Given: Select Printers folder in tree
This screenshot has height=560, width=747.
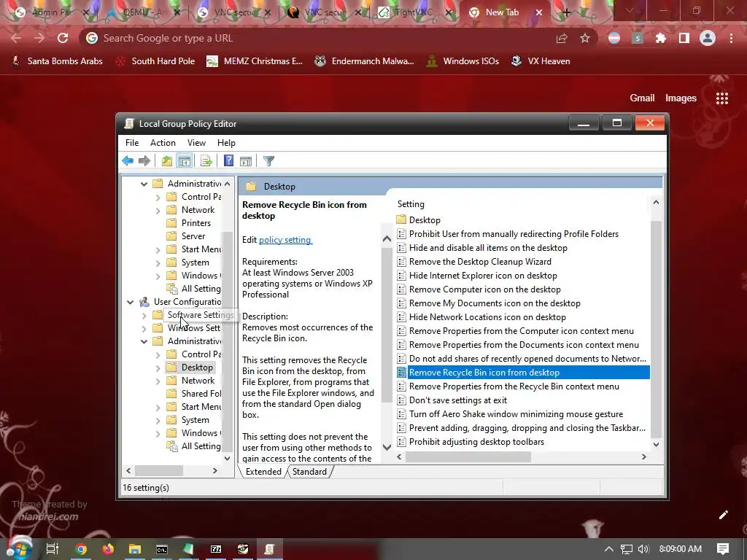Looking at the screenshot, I should (189, 223).
